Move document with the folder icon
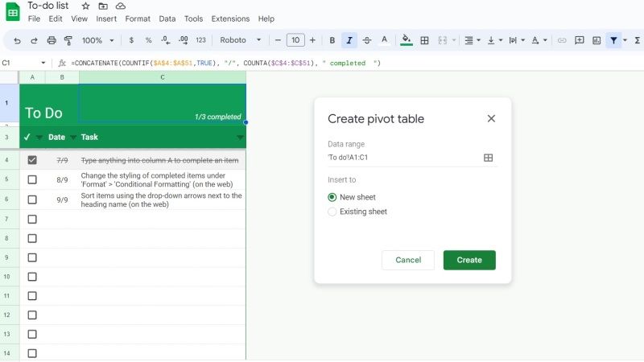The height and width of the screenshot is (362, 644). click(103, 6)
